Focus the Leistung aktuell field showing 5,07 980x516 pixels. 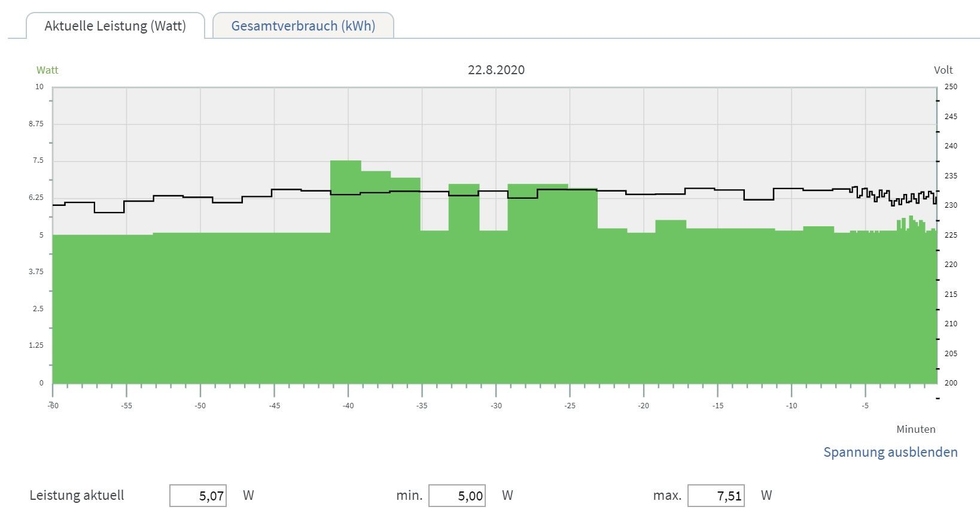point(198,496)
